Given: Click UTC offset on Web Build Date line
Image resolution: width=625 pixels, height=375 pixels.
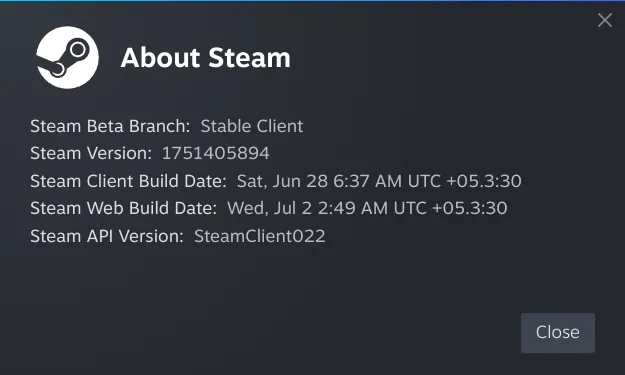Looking at the screenshot, I should (450, 208).
